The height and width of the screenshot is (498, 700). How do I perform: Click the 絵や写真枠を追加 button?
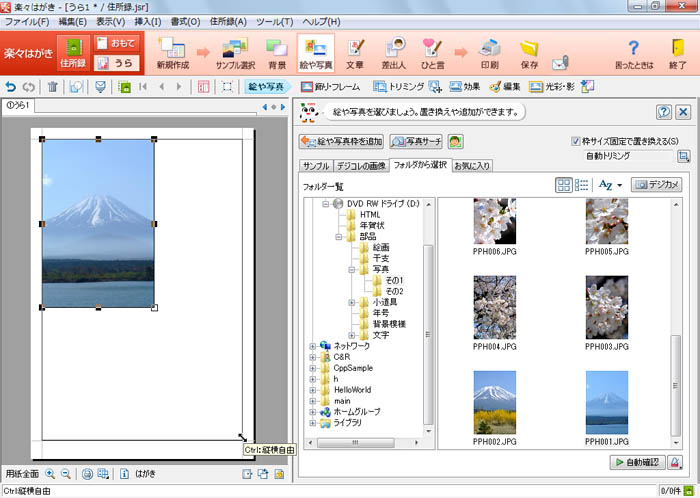[x=341, y=141]
